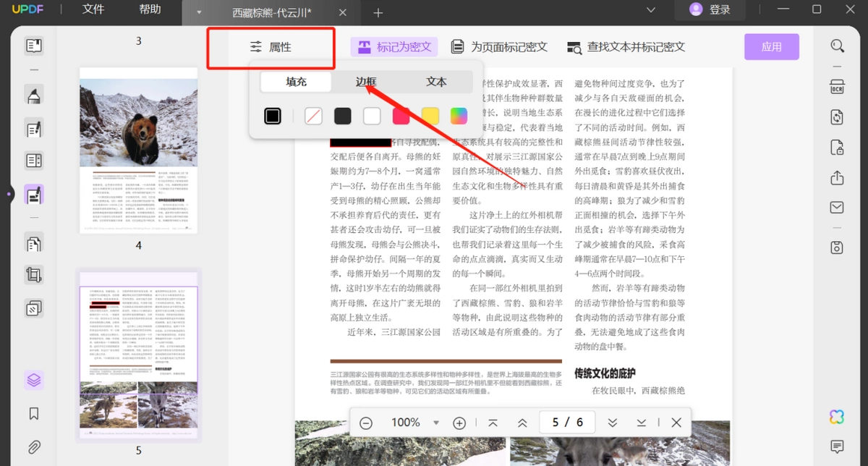Open the comments panel icon
Viewport: 868px width, 466px height.
coord(838,446)
